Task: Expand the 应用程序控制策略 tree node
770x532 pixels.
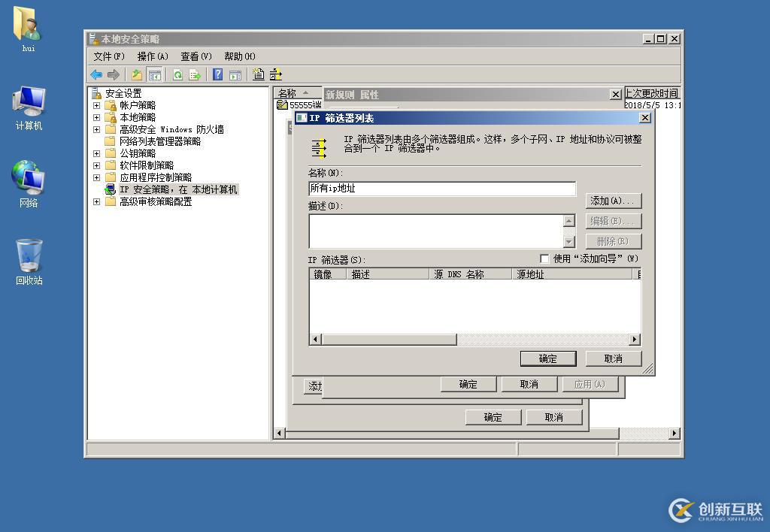Action: pos(97,177)
